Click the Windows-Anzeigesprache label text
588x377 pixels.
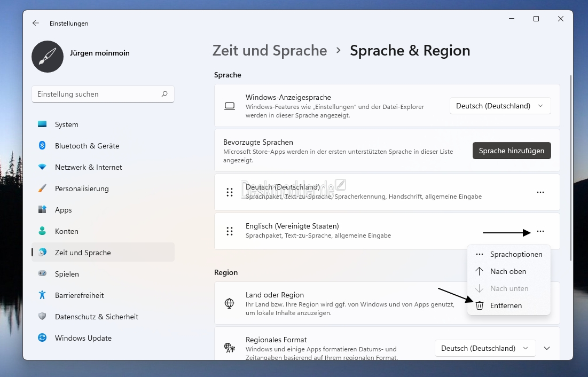pyautogui.click(x=288, y=98)
